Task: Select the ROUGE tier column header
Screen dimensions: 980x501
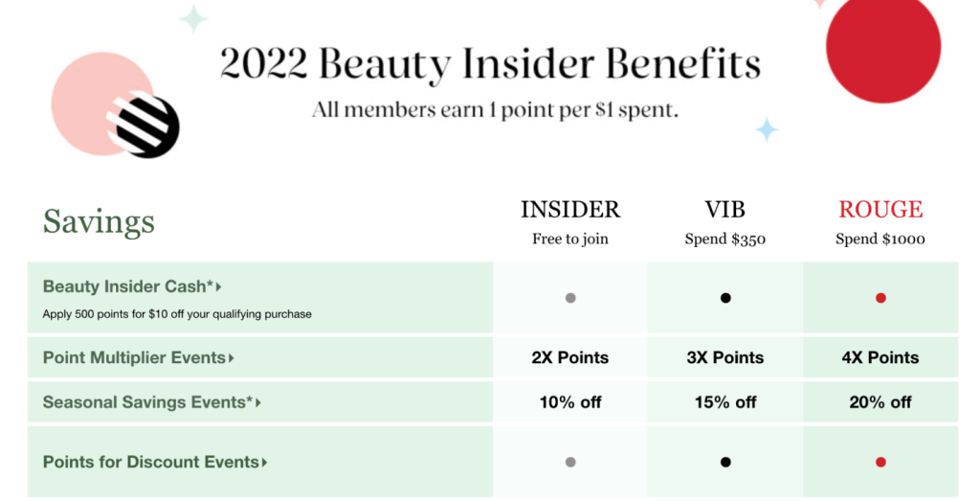Action: point(880,210)
